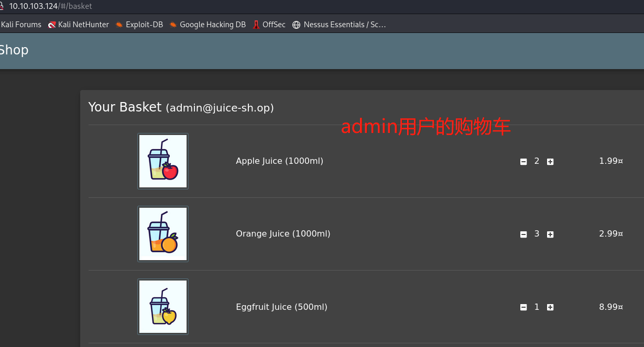Image resolution: width=644 pixels, height=347 pixels.
Task: Decrease Orange Juice quantity with minus icon
Action: click(x=523, y=234)
